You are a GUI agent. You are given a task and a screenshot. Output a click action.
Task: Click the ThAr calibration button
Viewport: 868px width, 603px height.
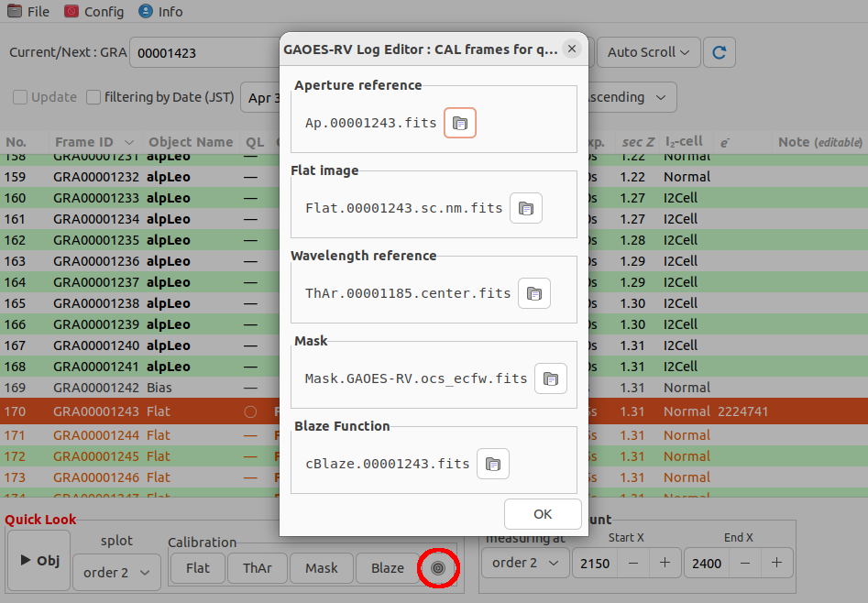[258, 568]
